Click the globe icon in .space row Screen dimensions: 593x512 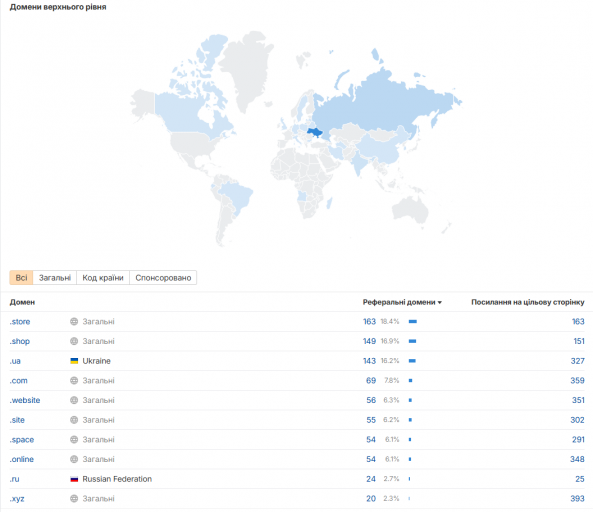click(74, 439)
